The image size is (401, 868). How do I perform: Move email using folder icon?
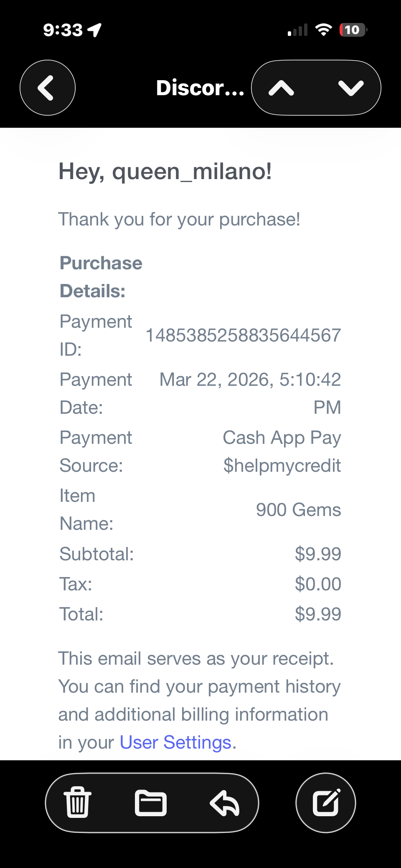pyautogui.click(x=151, y=802)
